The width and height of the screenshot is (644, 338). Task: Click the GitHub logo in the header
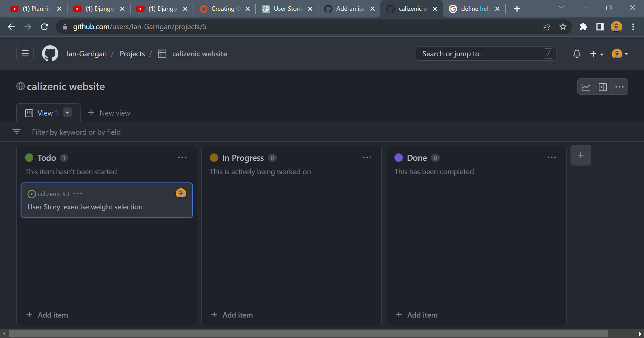50,53
